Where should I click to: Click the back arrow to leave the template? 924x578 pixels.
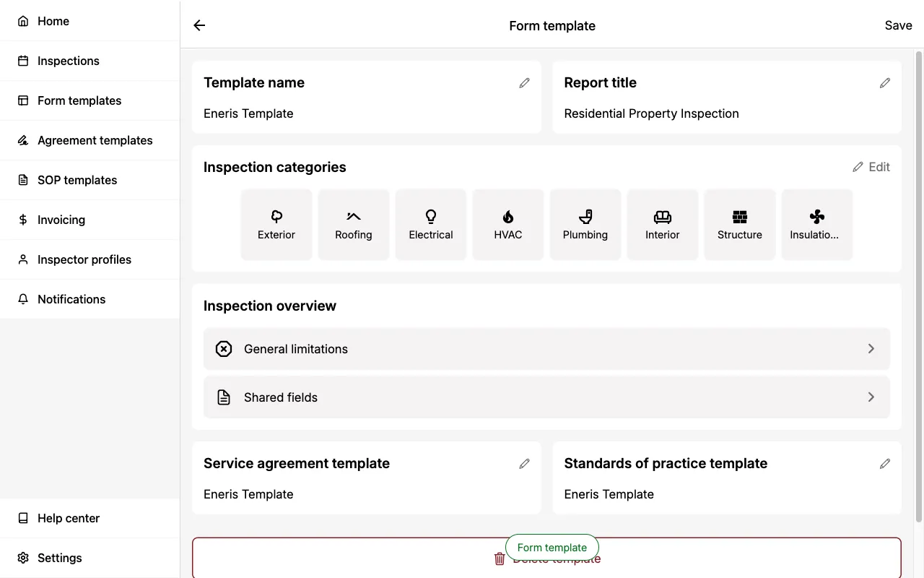coord(199,25)
